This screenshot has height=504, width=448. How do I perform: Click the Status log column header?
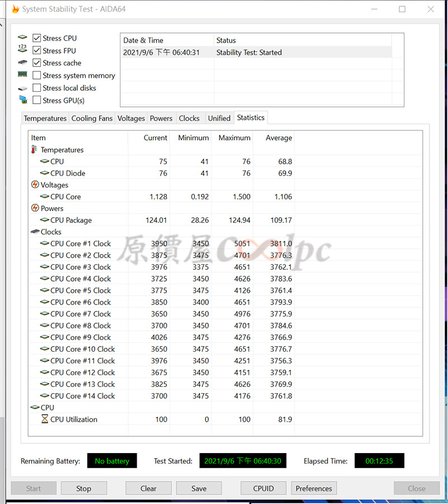[303, 40]
